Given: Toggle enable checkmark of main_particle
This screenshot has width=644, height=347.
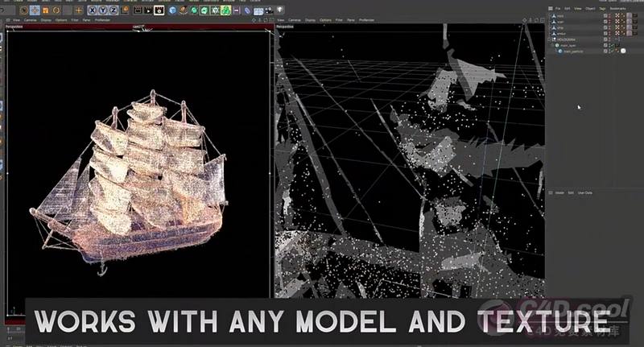Looking at the screenshot, I should click(613, 51).
